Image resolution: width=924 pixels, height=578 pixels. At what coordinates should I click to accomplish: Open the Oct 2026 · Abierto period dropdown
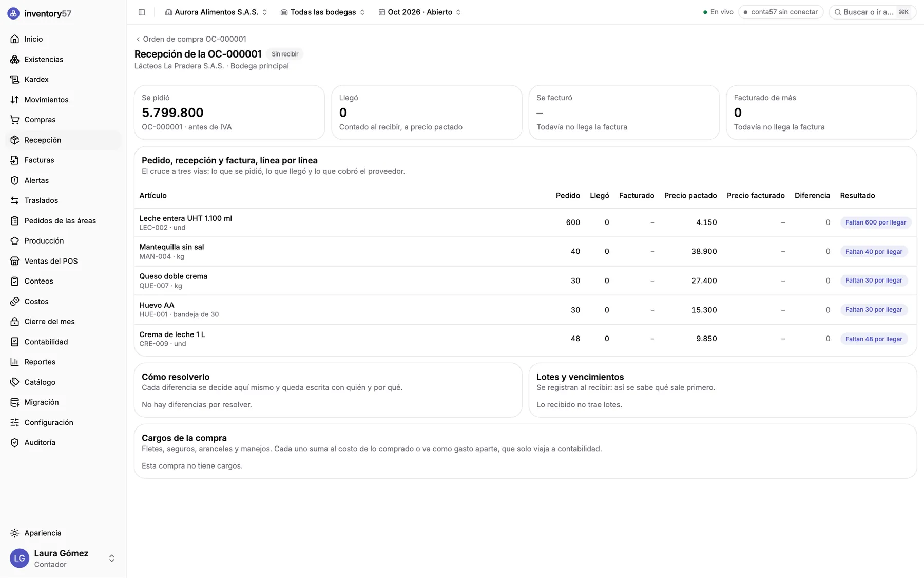420,12
